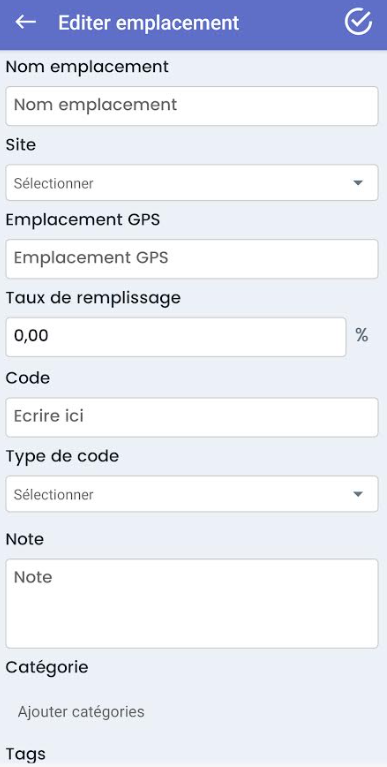Click the Note label above the text area
The image size is (387, 767).
24,540
